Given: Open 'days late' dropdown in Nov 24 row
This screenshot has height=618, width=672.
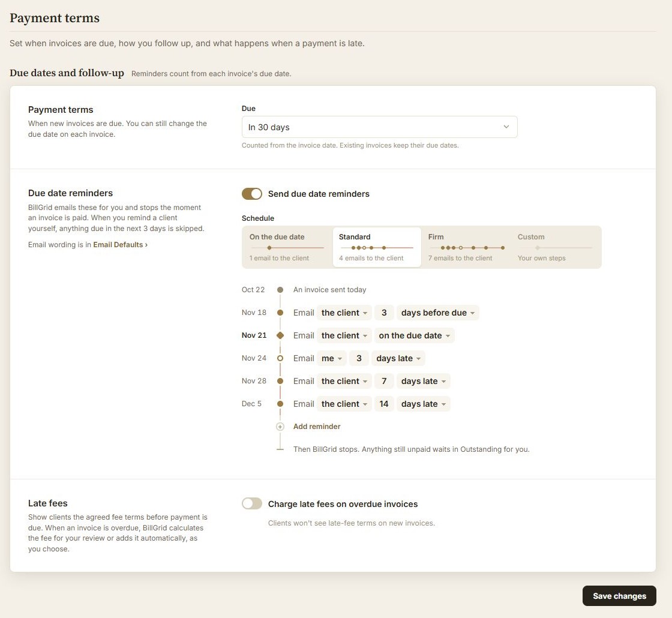Looking at the screenshot, I should pyautogui.click(x=398, y=358).
